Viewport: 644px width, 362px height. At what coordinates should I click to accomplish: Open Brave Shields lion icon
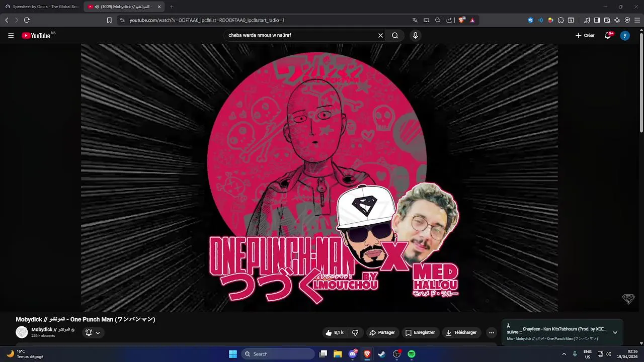[x=461, y=20]
